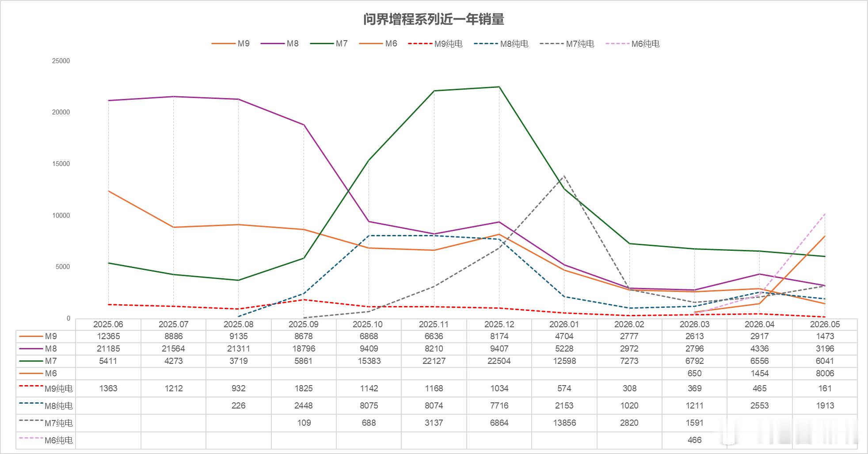Select the cell with value 1363
Image resolution: width=868 pixels, height=454 pixels.
click(x=108, y=388)
